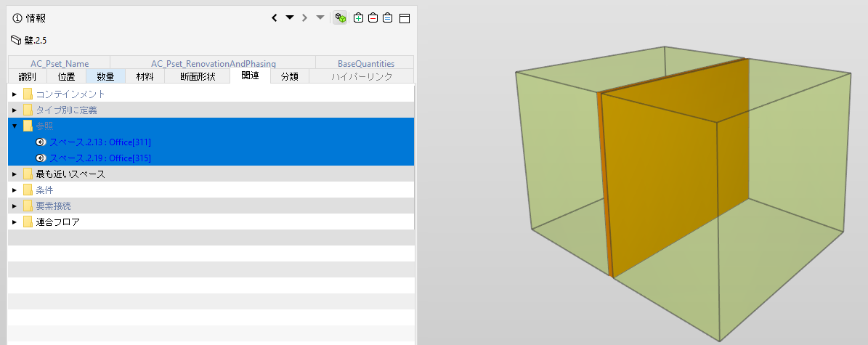
Task: Click arrow icon beside スペース.2.13 entry
Action: tap(41, 142)
